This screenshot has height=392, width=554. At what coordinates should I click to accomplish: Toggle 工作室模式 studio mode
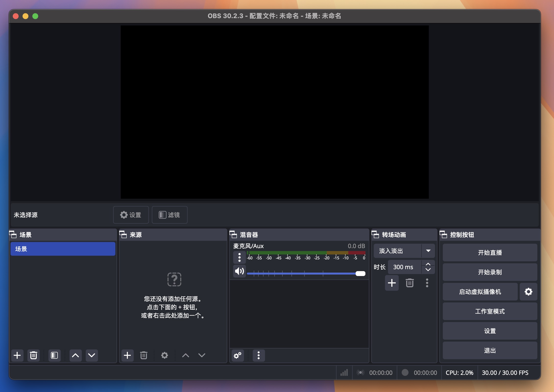coord(490,311)
